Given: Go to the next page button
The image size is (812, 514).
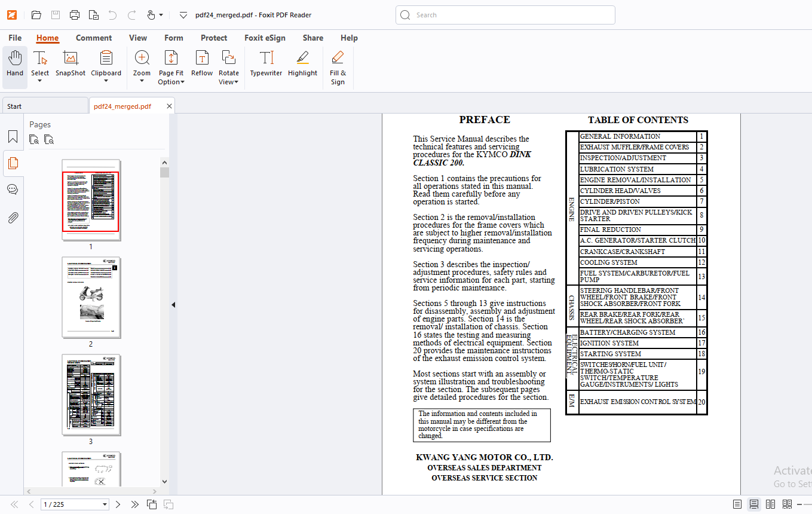Looking at the screenshot, I should [118, 504].
